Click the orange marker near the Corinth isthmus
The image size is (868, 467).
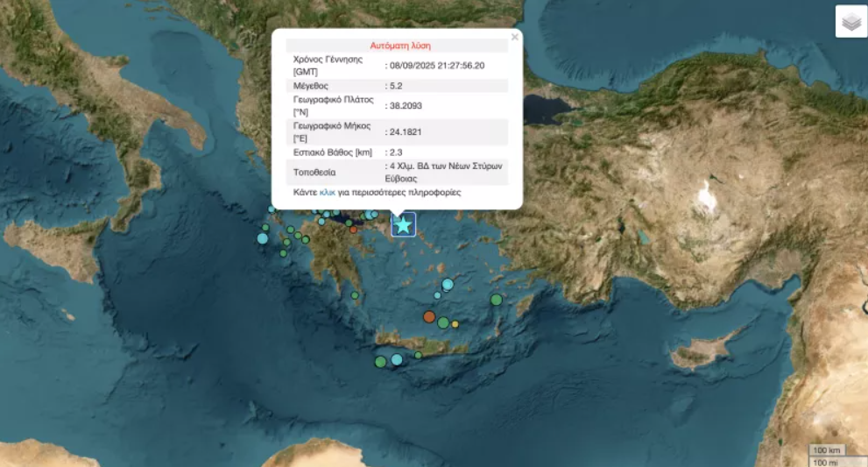pos(353,230)
